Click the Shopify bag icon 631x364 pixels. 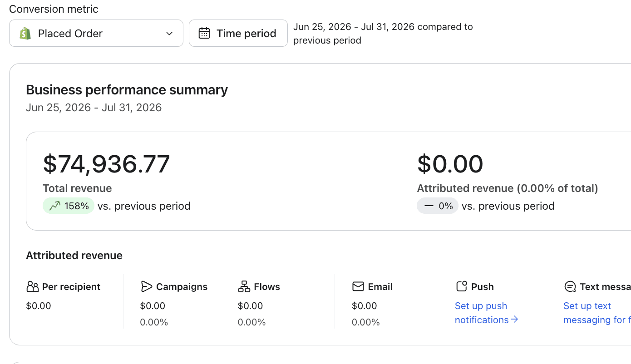point(25,34)
